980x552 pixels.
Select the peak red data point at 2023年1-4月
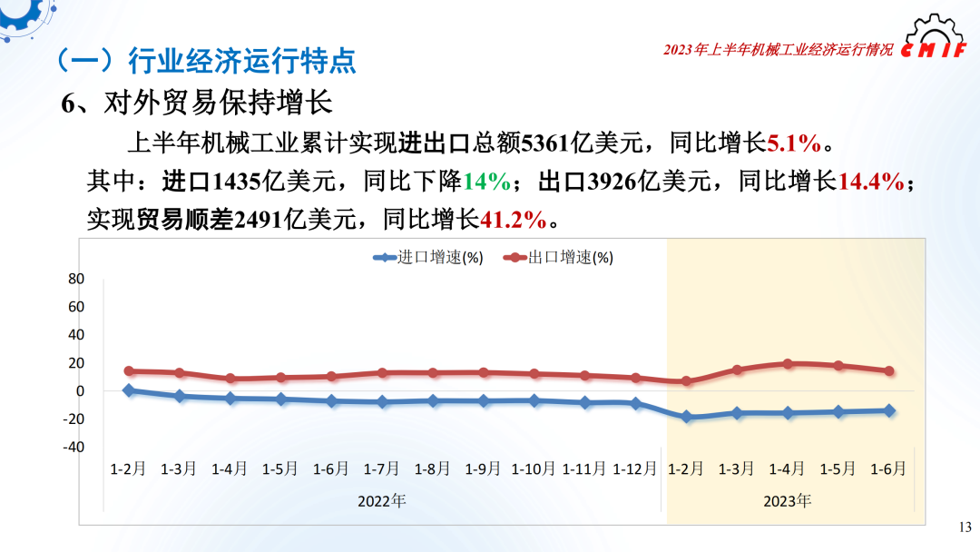click(788, 362)
